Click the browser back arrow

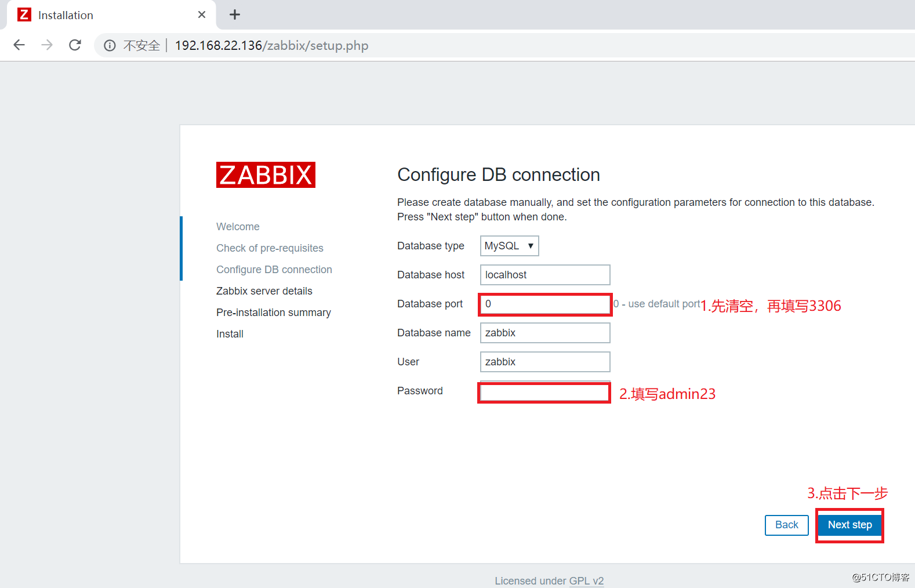coord(19,45)
